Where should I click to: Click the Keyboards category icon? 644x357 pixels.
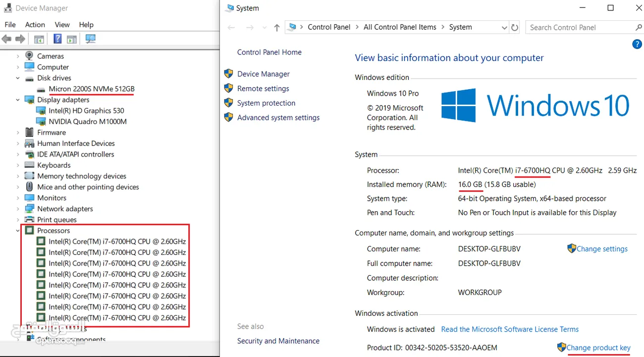[x=29, y=165]
